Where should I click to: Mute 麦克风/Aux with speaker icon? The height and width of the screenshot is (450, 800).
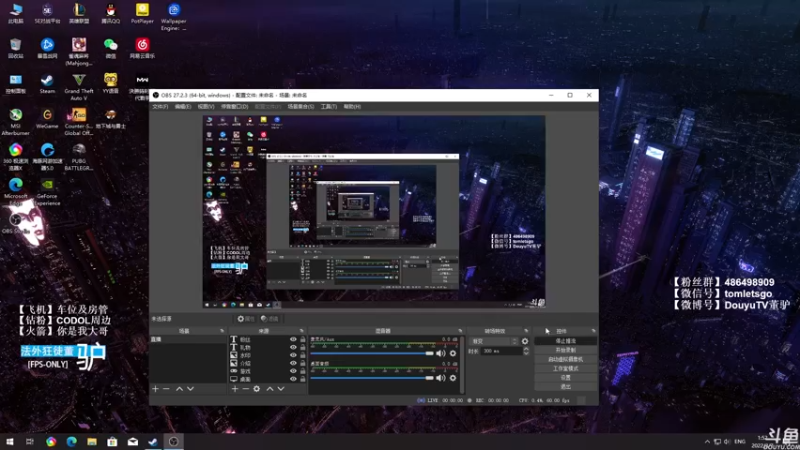(x=441, y=353)
